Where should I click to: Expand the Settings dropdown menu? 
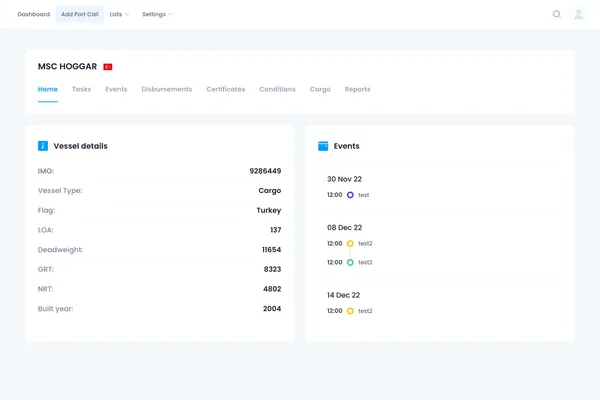pos(157,14)
